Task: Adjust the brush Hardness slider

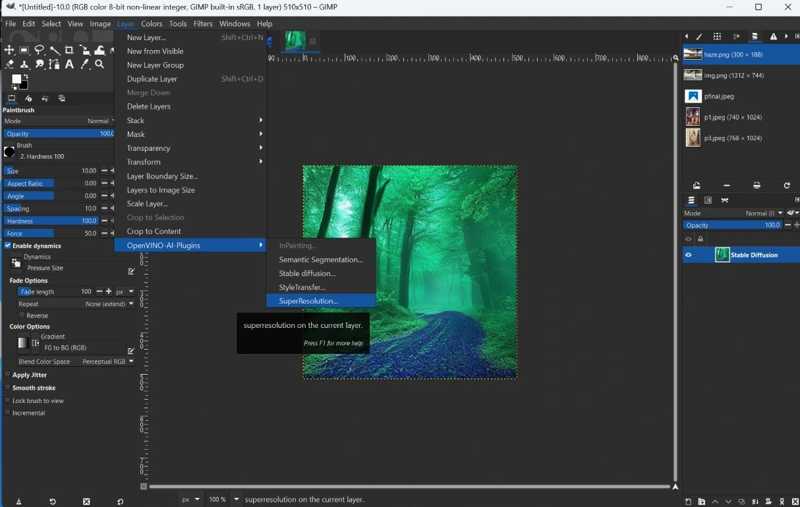Action: [x=51, y=221]
